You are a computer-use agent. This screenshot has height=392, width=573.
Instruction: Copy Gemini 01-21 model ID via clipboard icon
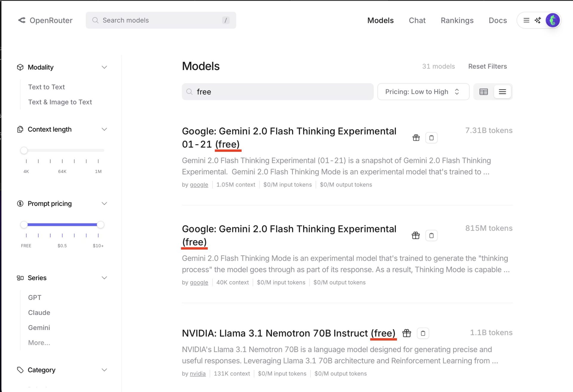[431, 138]
